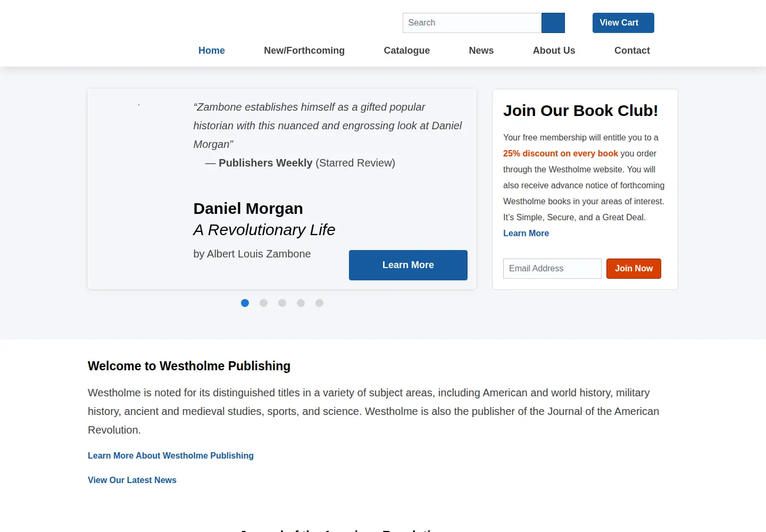Image resolution: width=766 pixels, height=532 pixels.
Task: Open Learn More About Westholme Publishing link
Action: pos(171,455)
